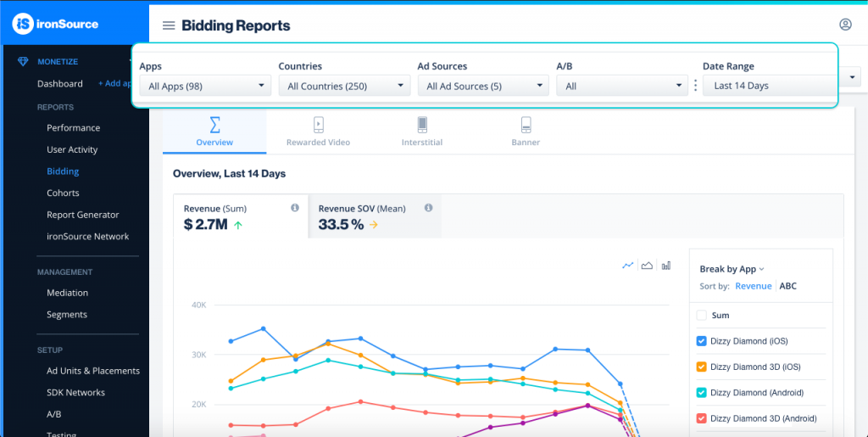Open Dashboard in the sidebar

pos(60,84)
